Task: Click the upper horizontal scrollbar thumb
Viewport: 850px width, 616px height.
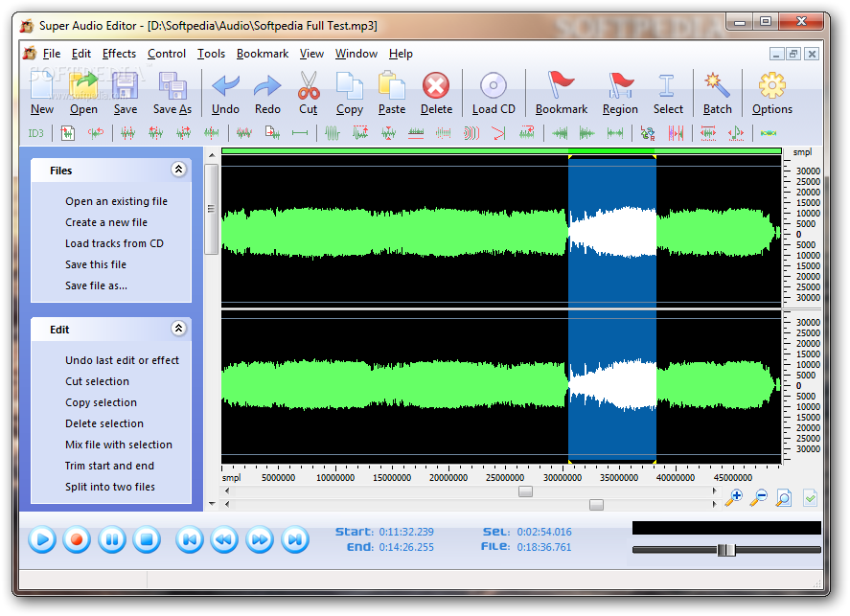Action: click(x=525, y=491)
